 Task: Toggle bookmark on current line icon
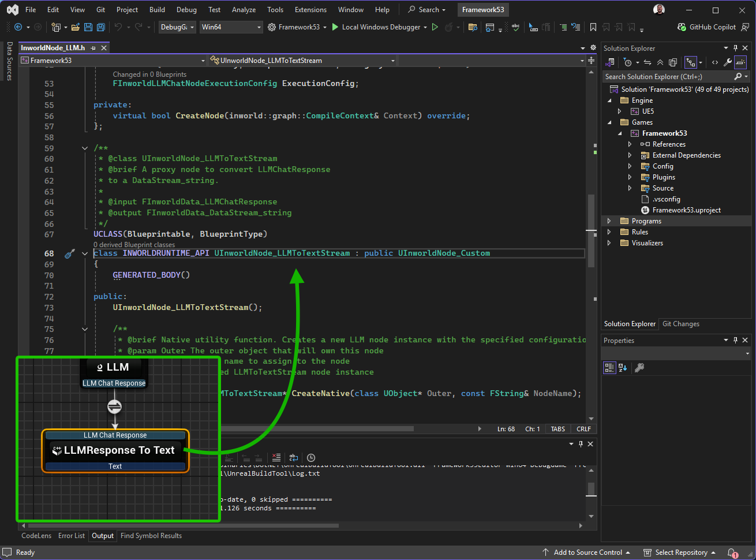coord(593,27)
